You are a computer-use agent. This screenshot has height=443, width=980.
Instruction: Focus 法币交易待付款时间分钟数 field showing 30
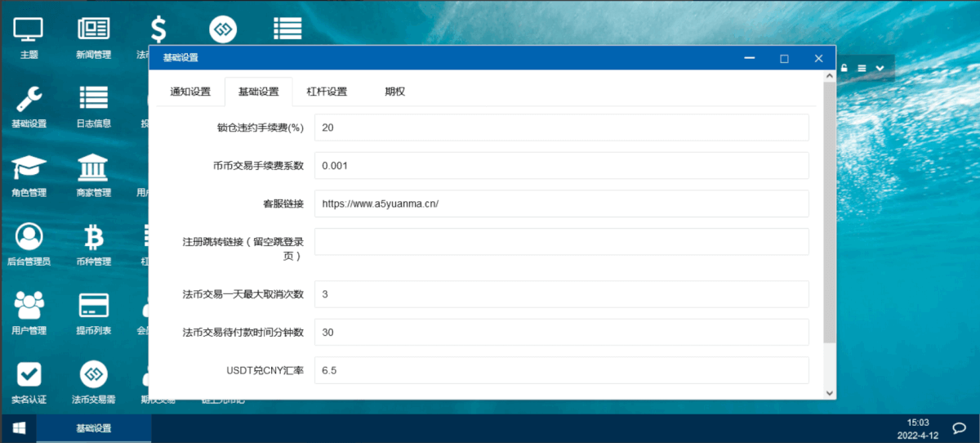561,332
